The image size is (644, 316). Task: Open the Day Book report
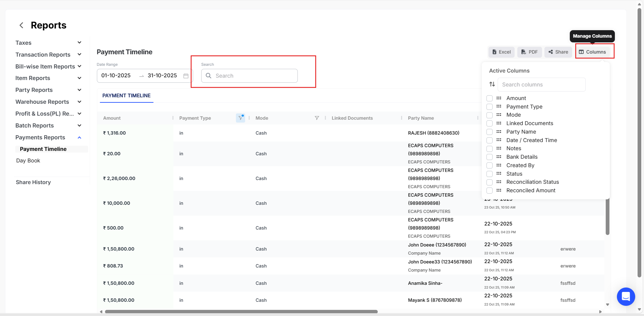(x=28, y=161)
